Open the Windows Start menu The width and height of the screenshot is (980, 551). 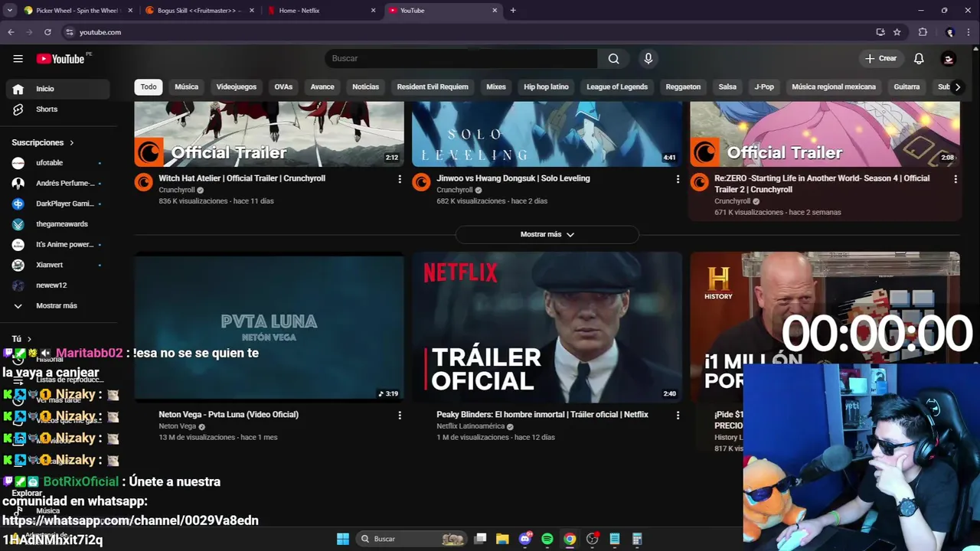pos(343,539)
